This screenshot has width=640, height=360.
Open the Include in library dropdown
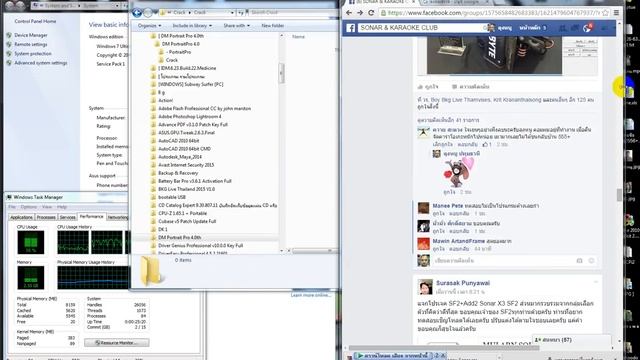[x=192, y=26]
